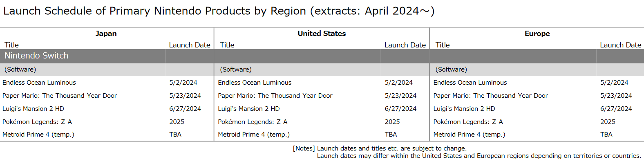Click Pokémon Legends: Z-A in Japan column

pyautogui.click(x=37, y=122)
